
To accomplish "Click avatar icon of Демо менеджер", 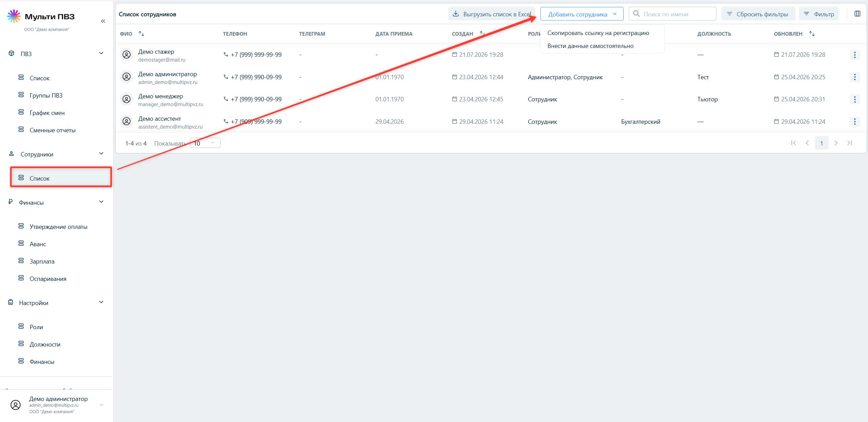I will coord(126,99).
